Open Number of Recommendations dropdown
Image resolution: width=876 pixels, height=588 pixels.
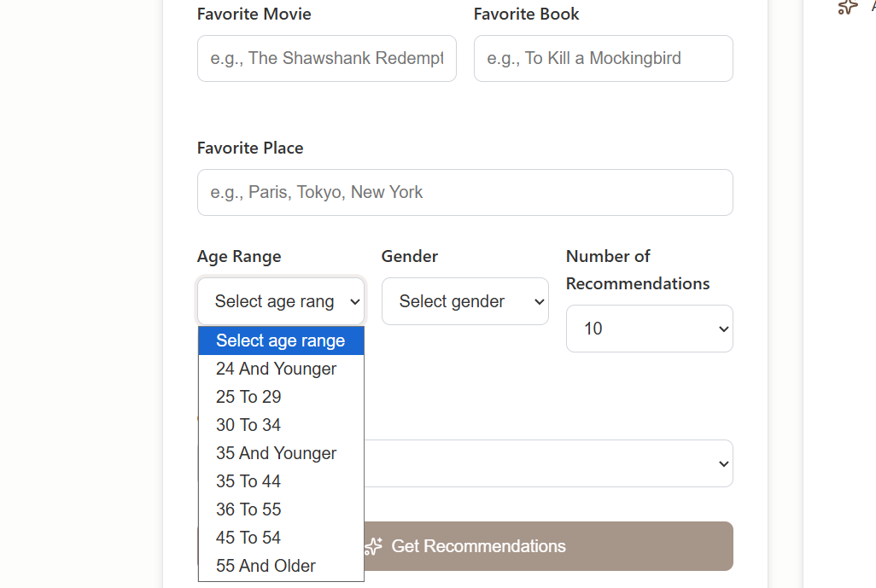[x=649, y=329]
